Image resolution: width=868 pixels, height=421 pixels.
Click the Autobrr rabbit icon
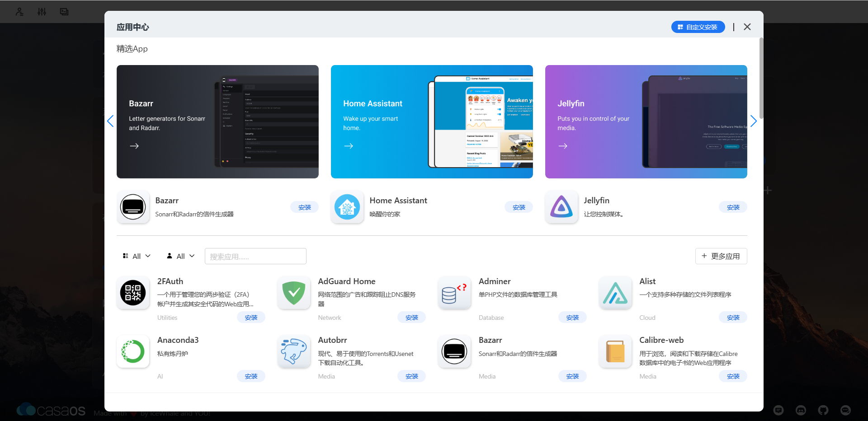294,351
